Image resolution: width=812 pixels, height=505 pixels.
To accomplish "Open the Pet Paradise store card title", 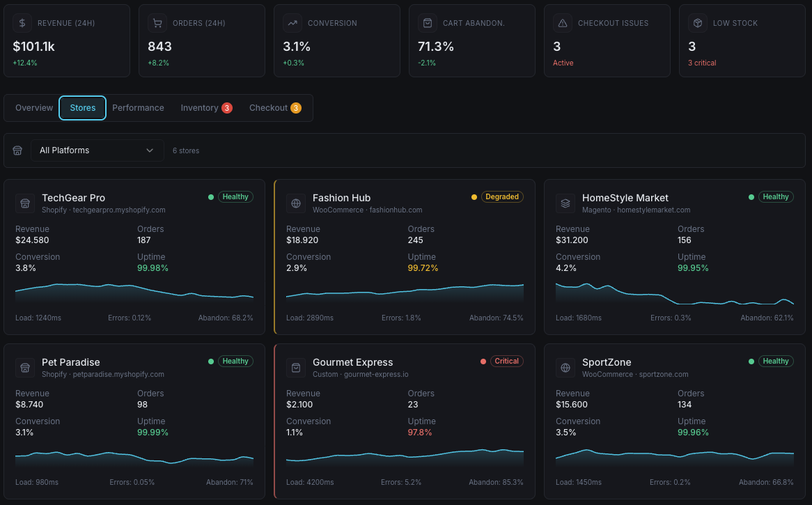I will point(71,362).
